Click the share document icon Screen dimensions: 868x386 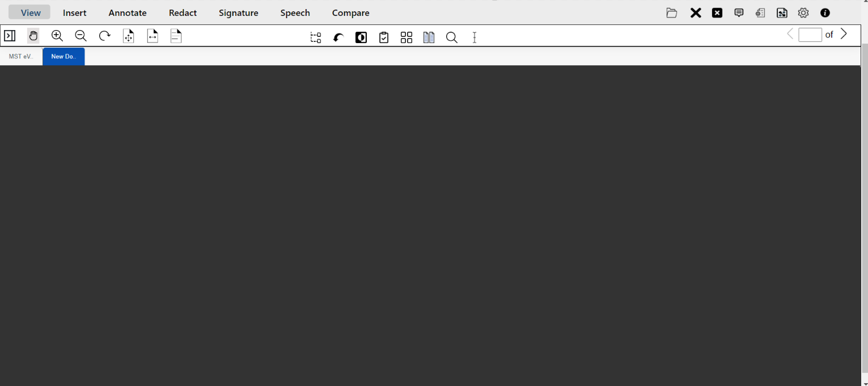click(782, 12)
